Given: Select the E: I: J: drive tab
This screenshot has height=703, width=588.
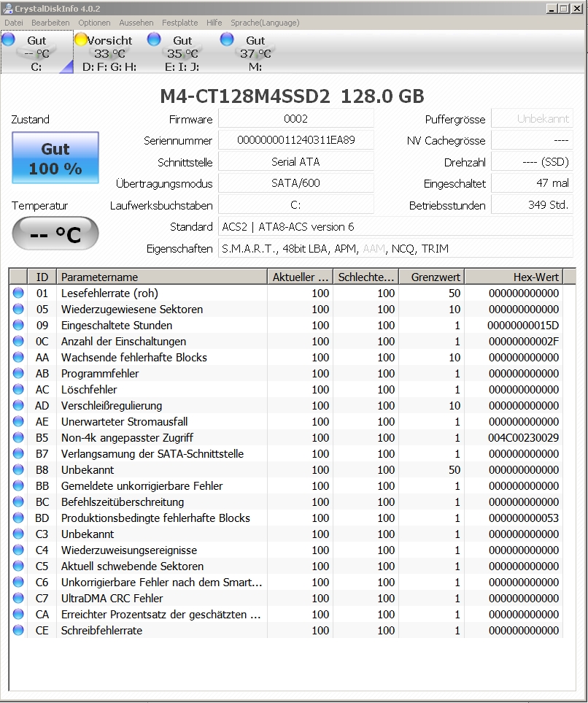Looking at the screenshot, I should tap(182, 53).
